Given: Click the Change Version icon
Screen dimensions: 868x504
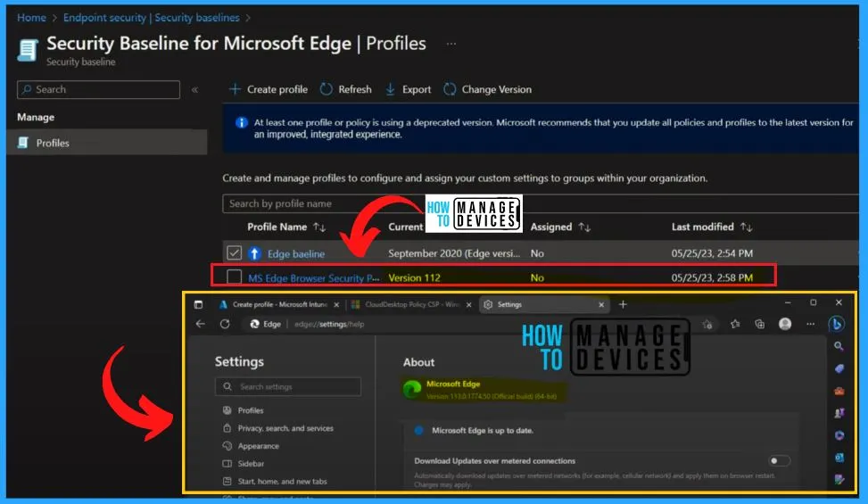Looking at the screenshot, I should pyautogui.click(x=450, y=89).
